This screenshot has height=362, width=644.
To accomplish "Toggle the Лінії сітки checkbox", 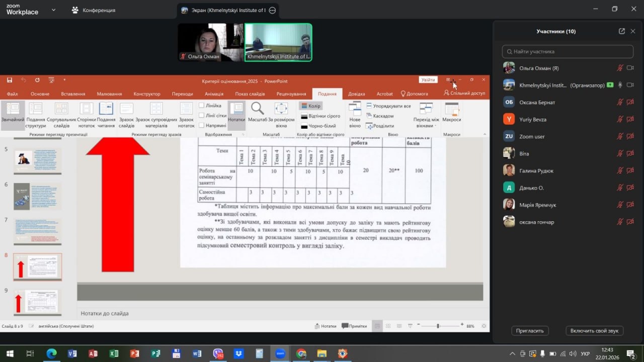I will click(202, 116).
